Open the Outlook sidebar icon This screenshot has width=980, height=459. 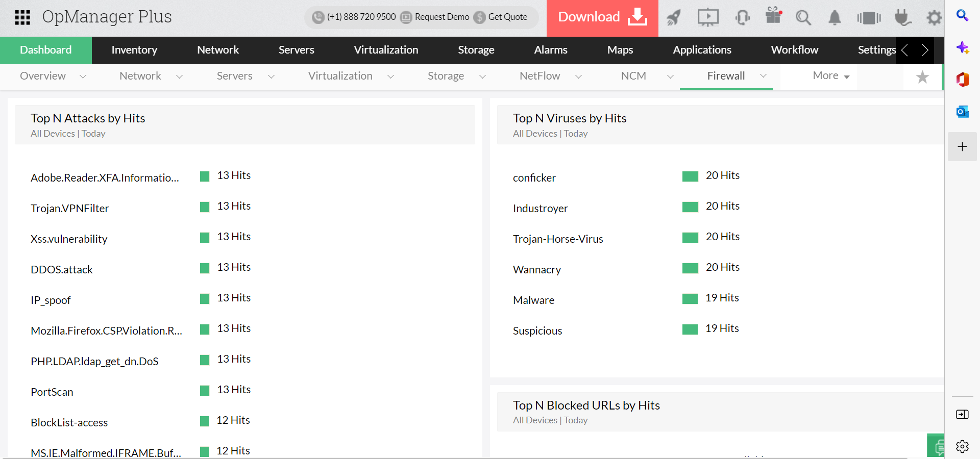[963, 112]
